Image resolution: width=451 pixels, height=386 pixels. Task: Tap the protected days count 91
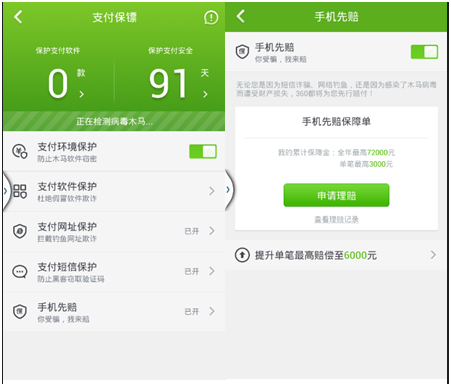click(168, 83)
